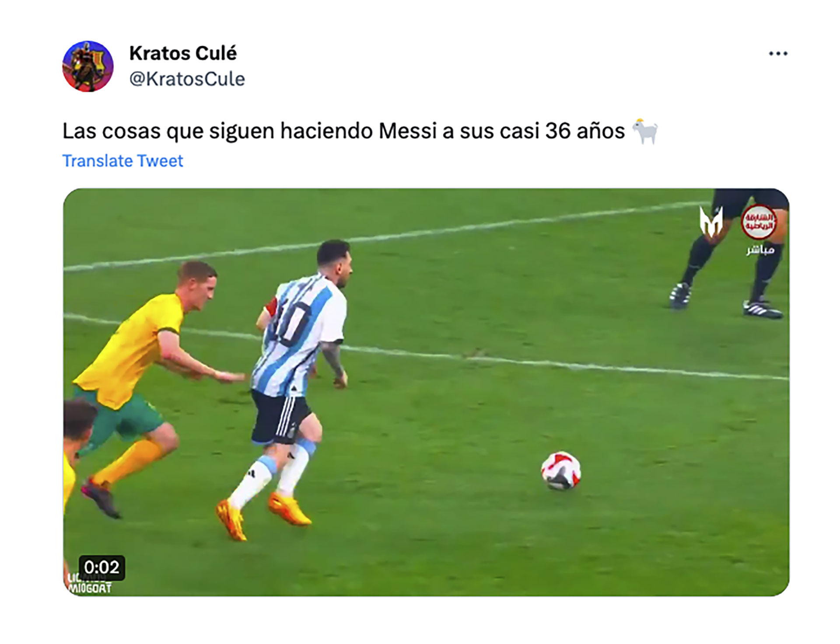The height and width of the screenshot is (644, 840).
Task: Click Messi's orange boots in the video
Action: 262,515
